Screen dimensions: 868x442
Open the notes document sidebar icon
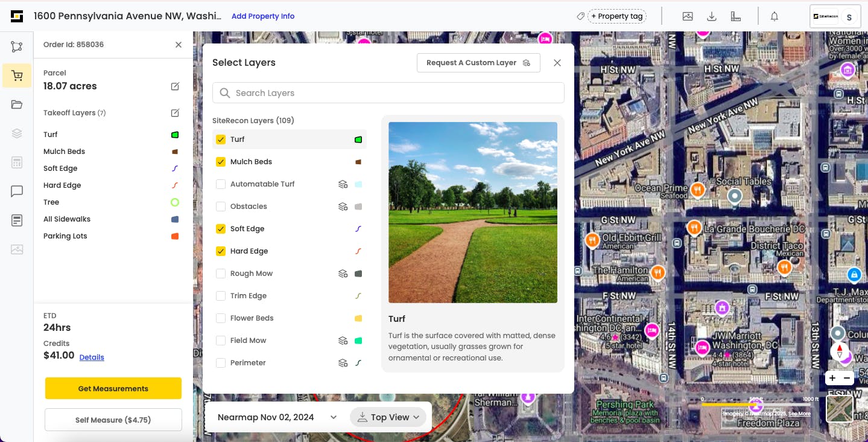[17, 220]
